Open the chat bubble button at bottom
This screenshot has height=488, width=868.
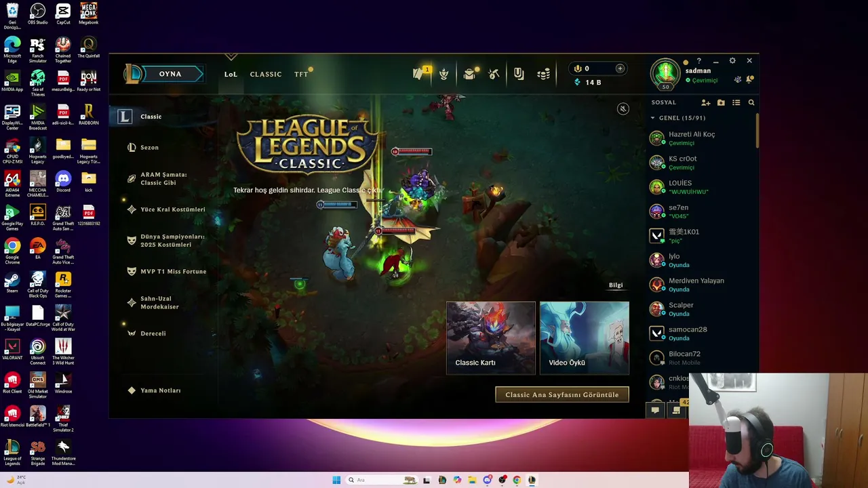coord(655,410)
